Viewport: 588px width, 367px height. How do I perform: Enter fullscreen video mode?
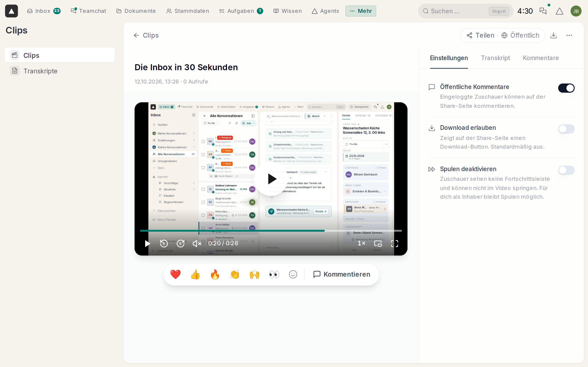[395, 243]
